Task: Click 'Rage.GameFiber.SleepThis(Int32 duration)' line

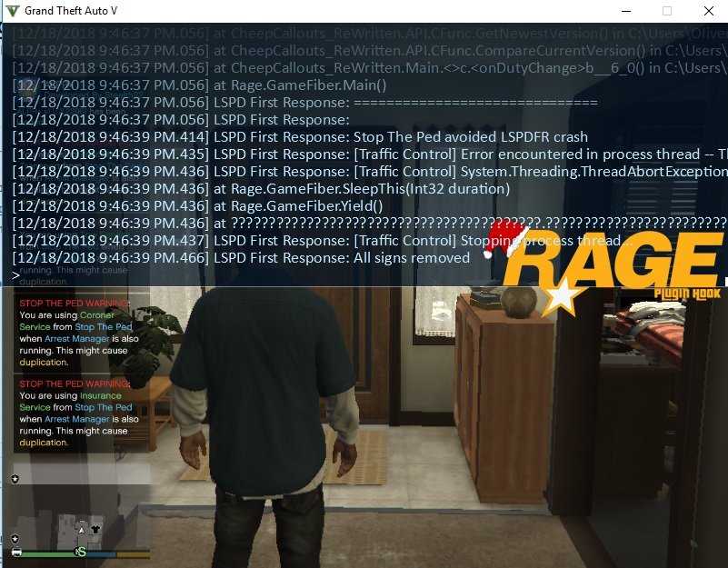Action: [x=262, y=188]
